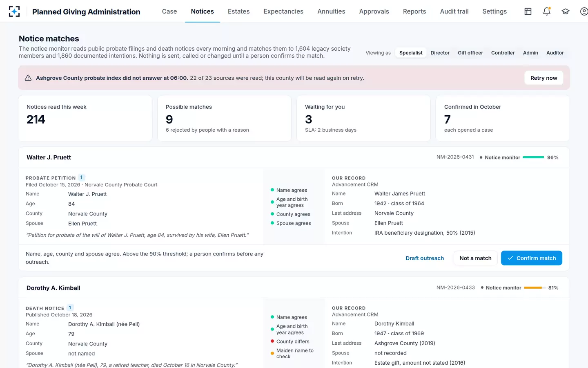Click the Maiden name to check indicator

pos(292,353)
